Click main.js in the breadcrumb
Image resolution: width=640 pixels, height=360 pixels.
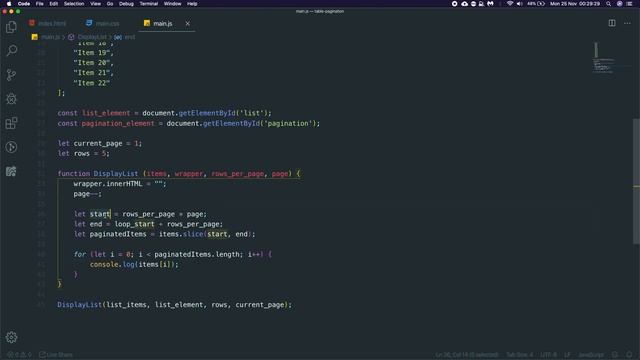50,37
